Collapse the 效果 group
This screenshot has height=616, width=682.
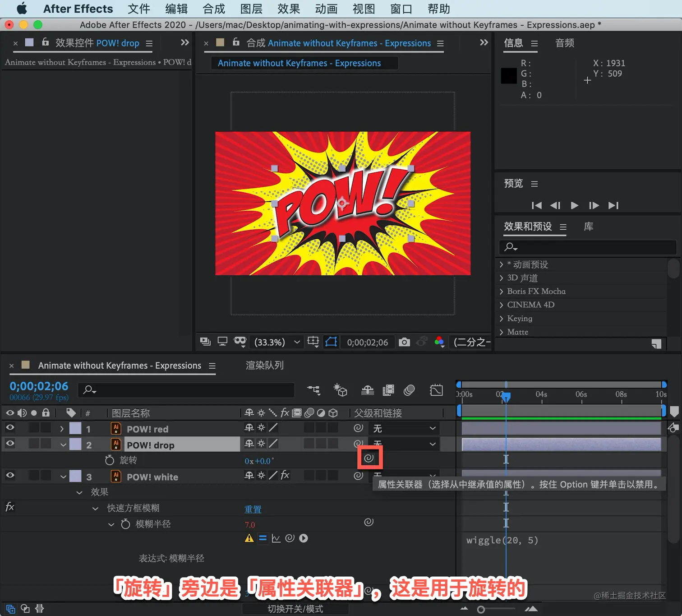coord(79,492)
